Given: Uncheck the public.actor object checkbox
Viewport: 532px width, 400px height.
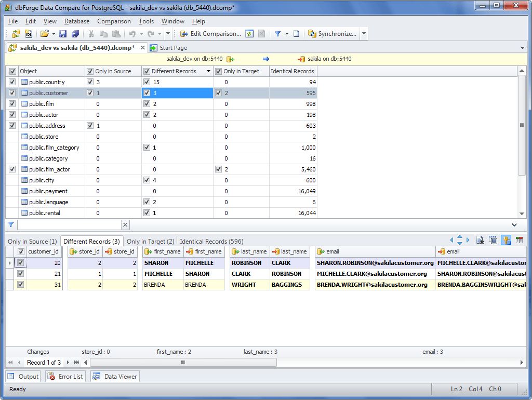Looking at the screenshot, I should (x=12, y=114).
